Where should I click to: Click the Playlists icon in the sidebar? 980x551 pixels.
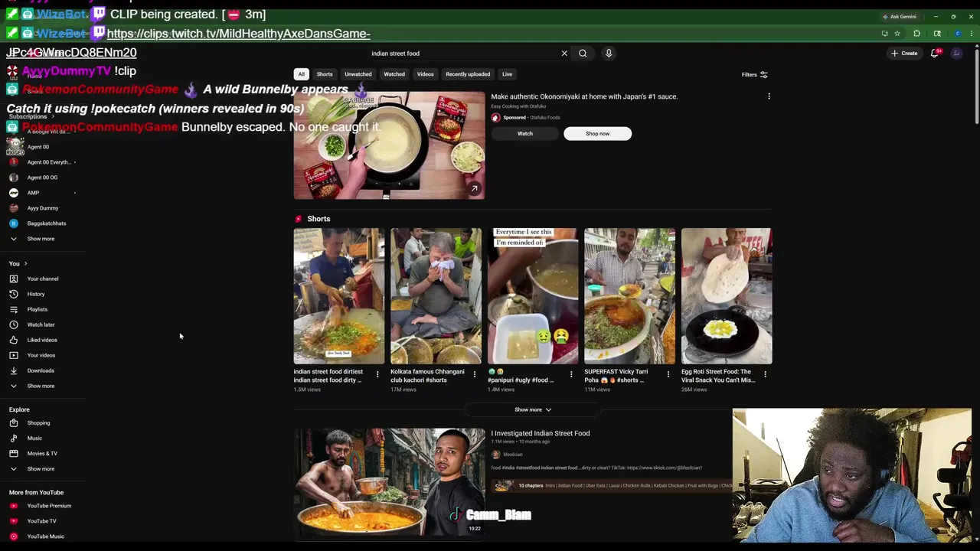pos(14,309)
